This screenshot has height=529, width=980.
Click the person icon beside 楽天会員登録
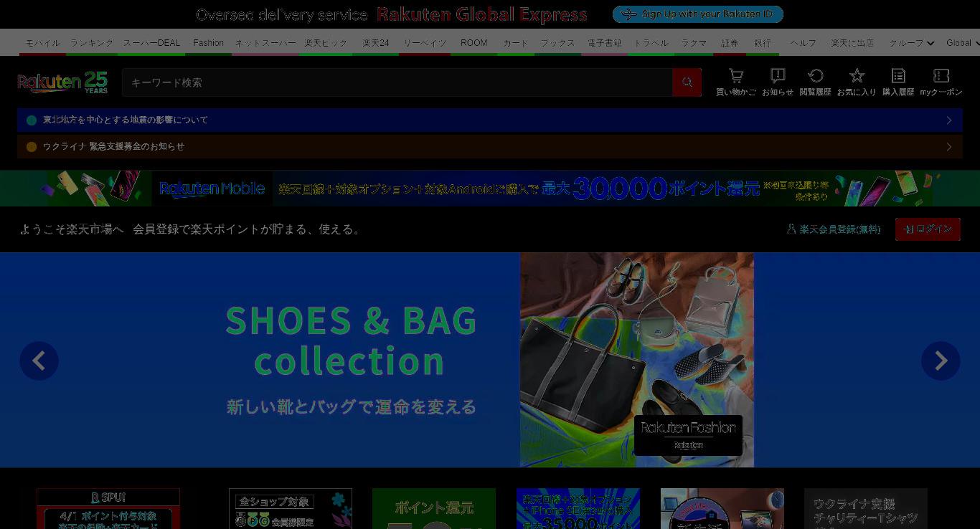point(791,229)
